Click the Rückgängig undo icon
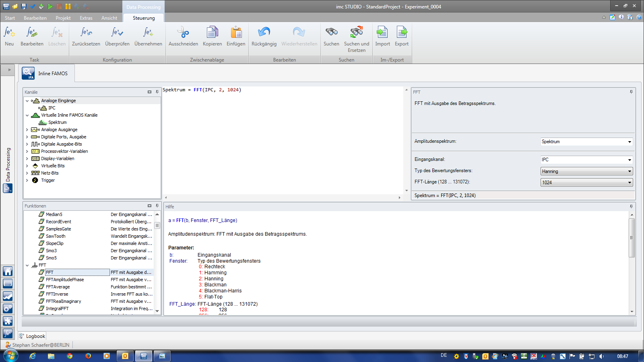Image resolution: width=644 pixels, height=362 pixels. pyautogui.click(x=264, y=33)
